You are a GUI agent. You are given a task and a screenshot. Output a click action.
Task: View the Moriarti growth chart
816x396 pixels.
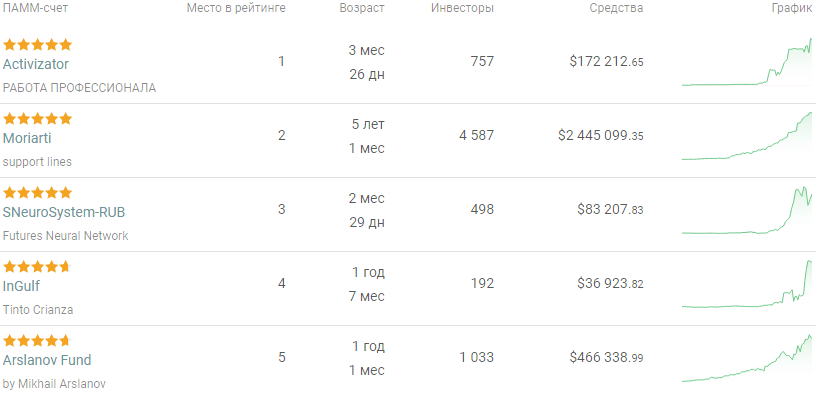tap(747, 136)
